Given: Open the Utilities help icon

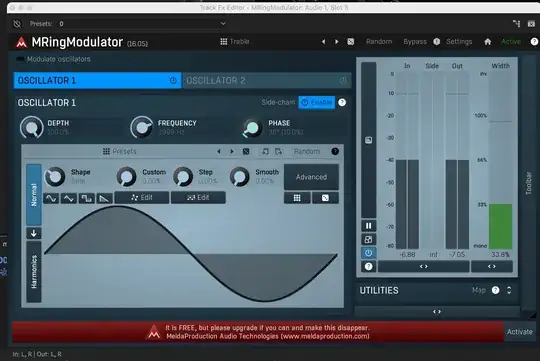Looking at the screenshot, I should (x=496, y=290).
